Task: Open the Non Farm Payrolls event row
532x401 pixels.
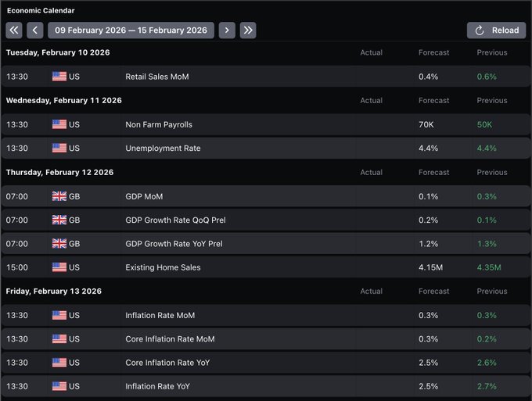Action: click(x=158, y=124)
